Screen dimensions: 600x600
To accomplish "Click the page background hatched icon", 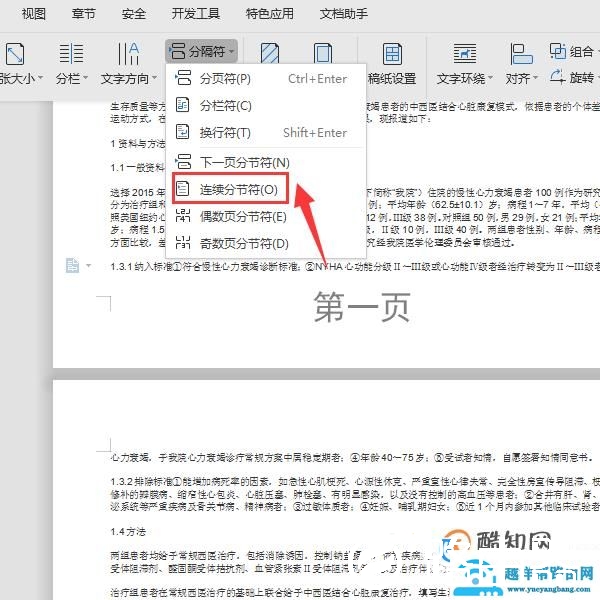I will click(x=270, y=53).
